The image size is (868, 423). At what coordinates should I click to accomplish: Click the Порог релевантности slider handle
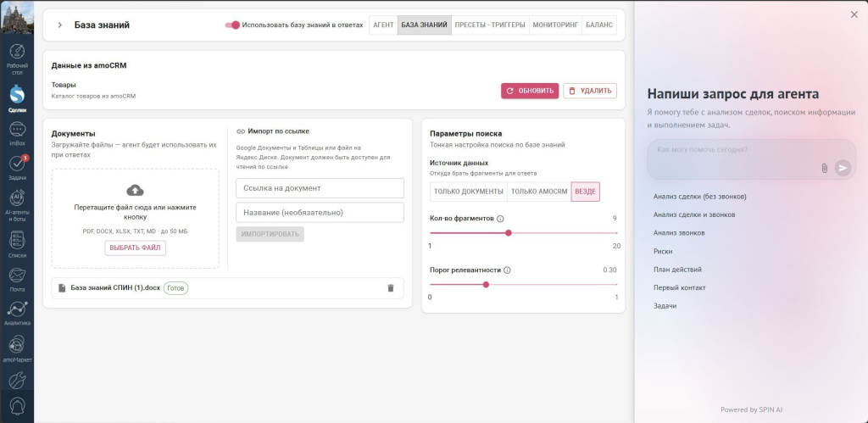coord(486,285)
